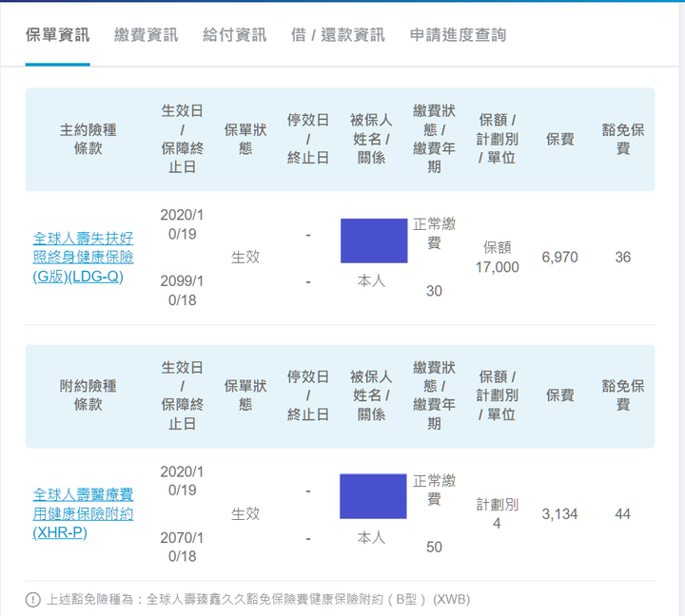This screenshot has width=685, height=616.
Task: Click 本人 relation in the XHR-P row
Action: [x=371, y=537]
